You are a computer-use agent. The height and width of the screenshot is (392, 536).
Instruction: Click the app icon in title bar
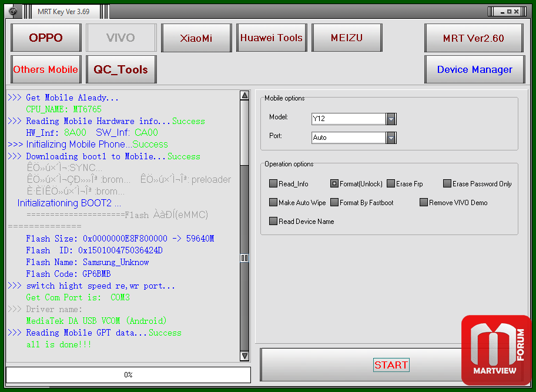pyautogui.click(x=12, y=11)
